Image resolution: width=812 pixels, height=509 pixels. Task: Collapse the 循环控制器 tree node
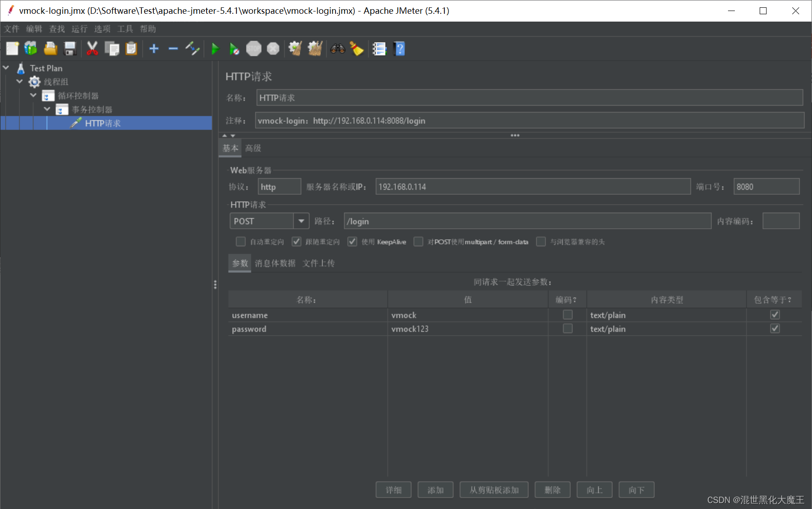tap(34, 95)
